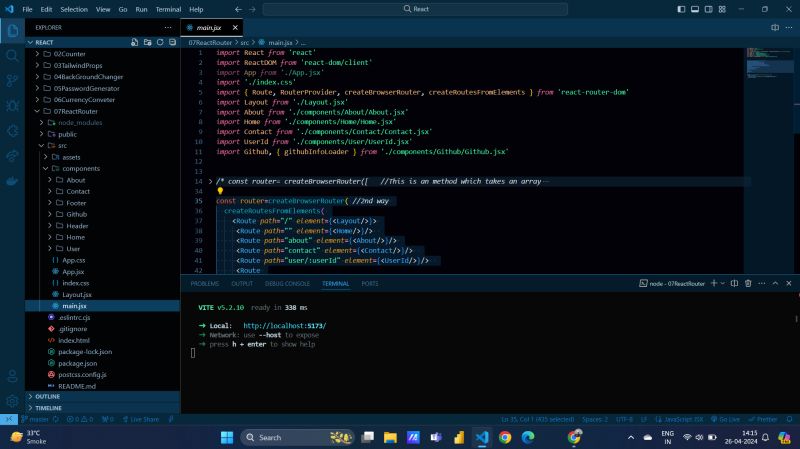Collapse the src folder
Image resolution: width=800 pixels, height=449 pixels.
coord(102,145)
